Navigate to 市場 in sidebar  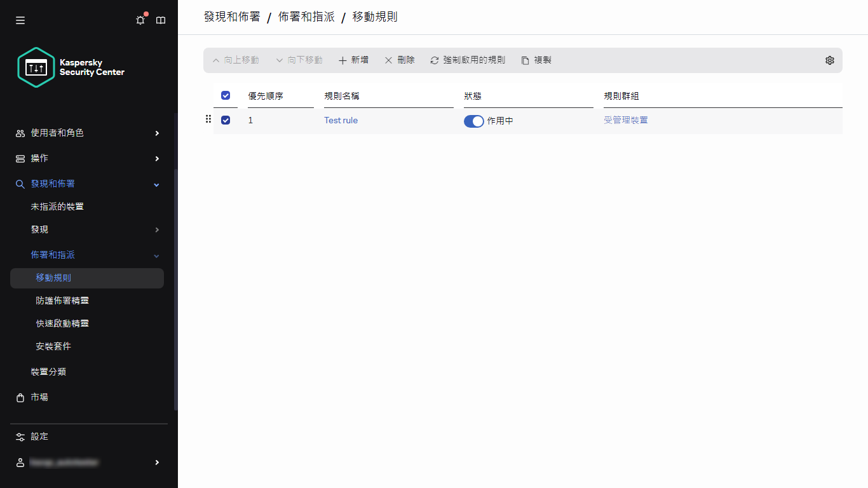38,397
